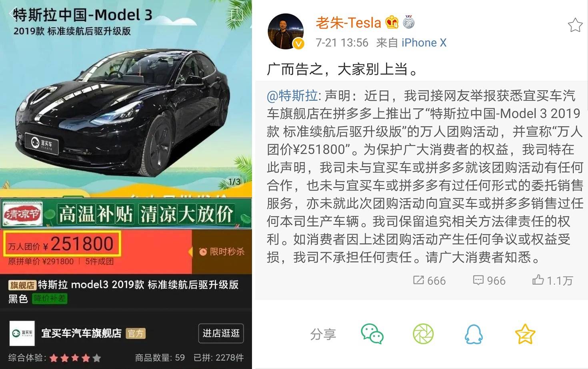Tap the 降价补差 green tag

click(49, 298)
